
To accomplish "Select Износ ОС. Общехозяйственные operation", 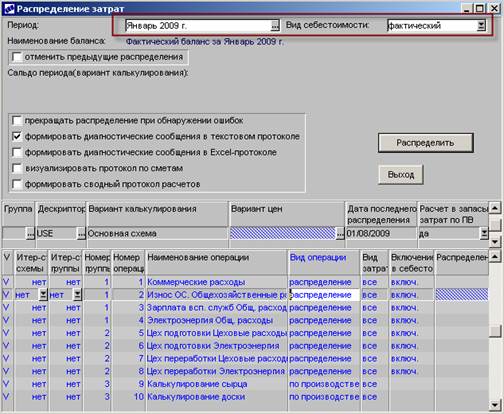I will point(217,295).
